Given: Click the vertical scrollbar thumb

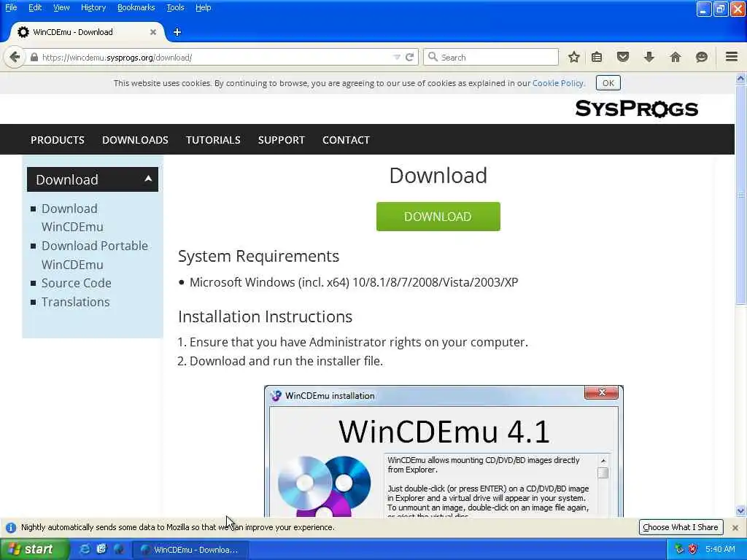Looking at the screenshot, I should [740, 194].
